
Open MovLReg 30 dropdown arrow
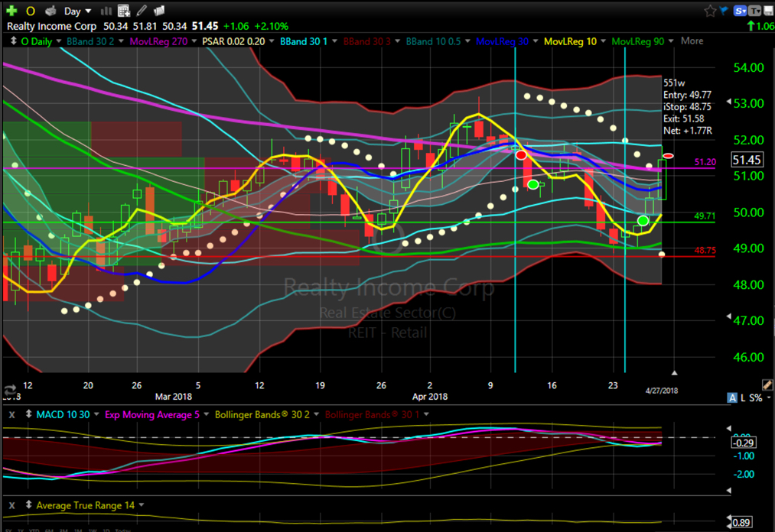(536, 41)
